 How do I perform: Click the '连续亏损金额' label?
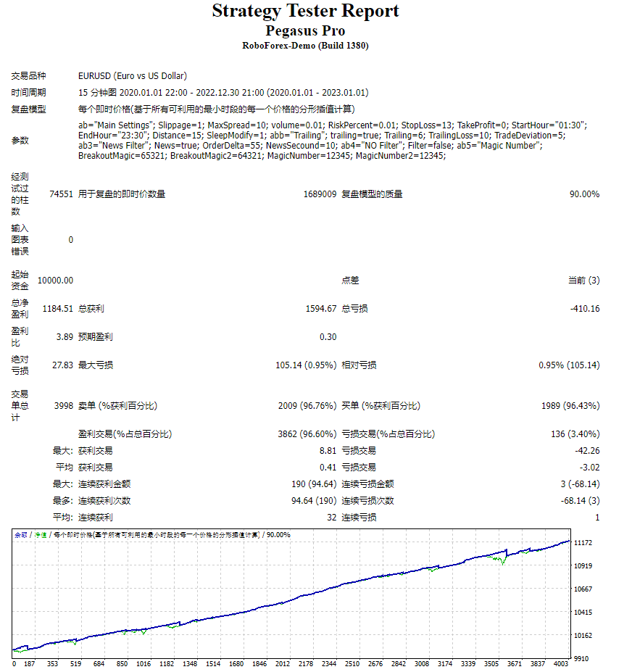pyautogui.click(x=367, y=484)
